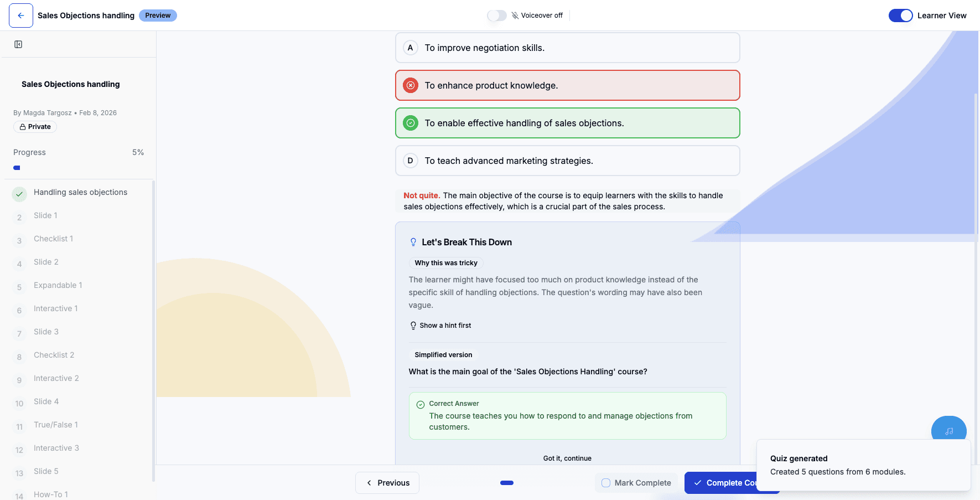Collapse the course outline sidebar
This screenshot has height=500, width=980.
point(18,44)
